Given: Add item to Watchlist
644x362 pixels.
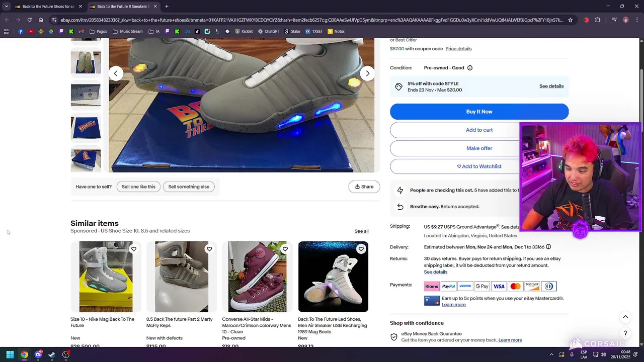Looking at the screenshot, I should (479, 166).
